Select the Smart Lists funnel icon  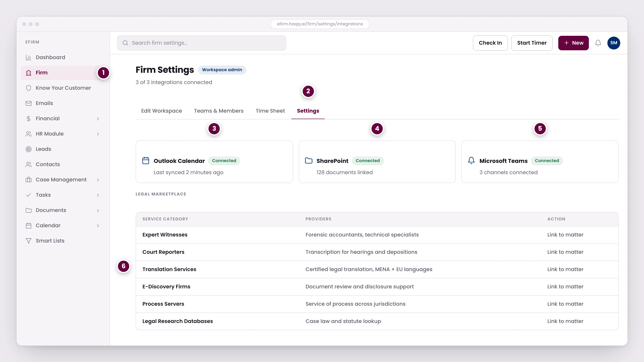tap(29, 241)
